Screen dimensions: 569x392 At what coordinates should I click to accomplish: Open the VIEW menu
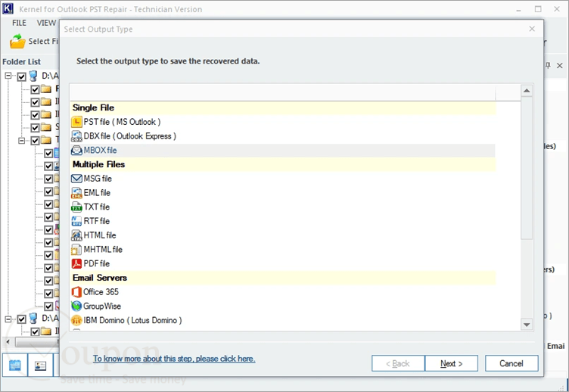pyautogui.click(x=46, y=23)
